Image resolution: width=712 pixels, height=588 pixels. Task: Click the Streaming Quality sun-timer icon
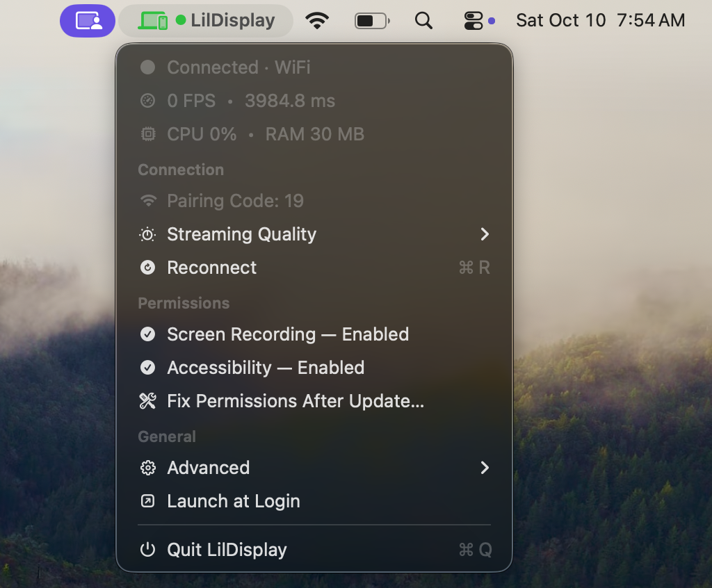(147, 234)
